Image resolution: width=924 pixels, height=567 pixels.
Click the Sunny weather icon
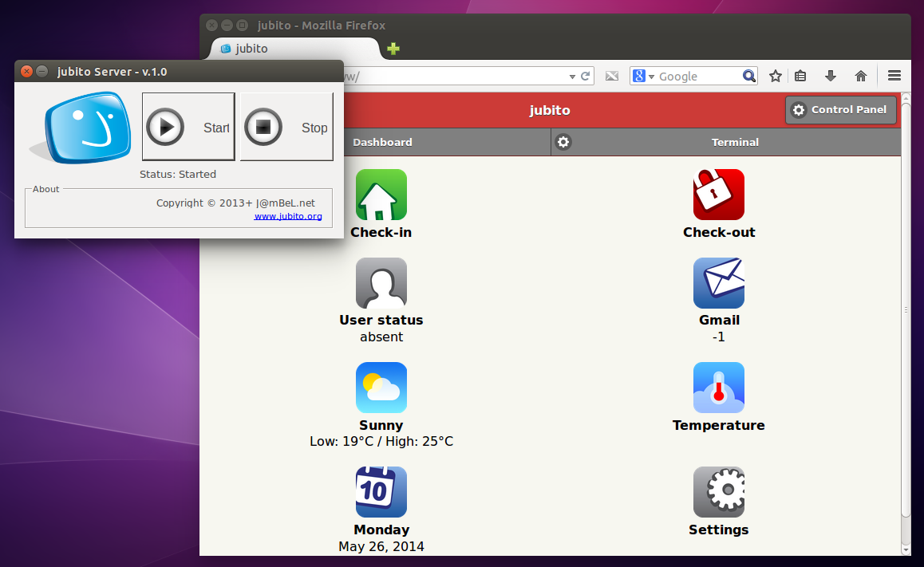381,388
